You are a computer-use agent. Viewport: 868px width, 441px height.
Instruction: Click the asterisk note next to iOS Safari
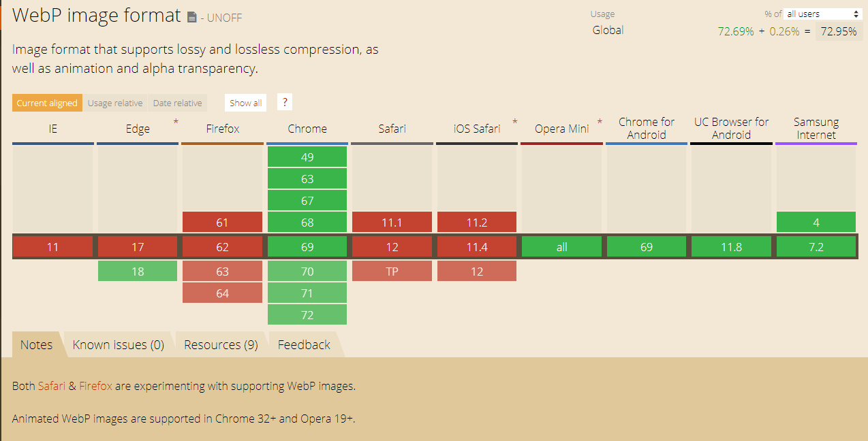[515, 122]
